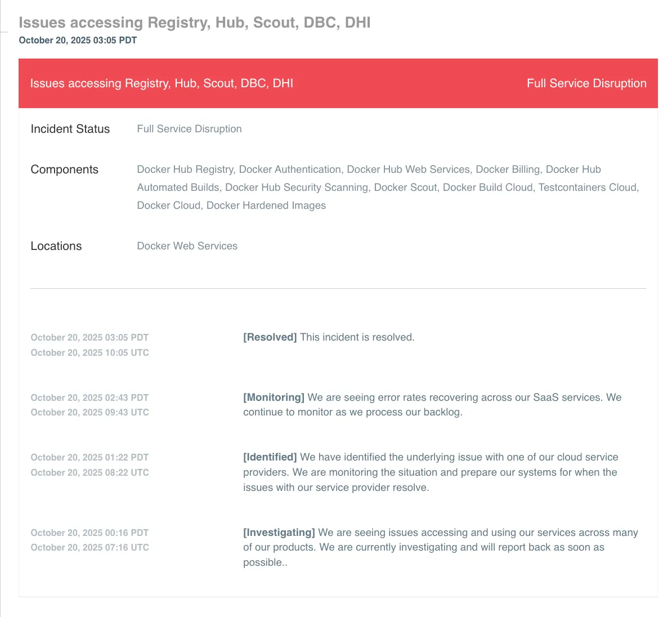Click Docker Hub Security Scanning component

[x=297, y=187]
